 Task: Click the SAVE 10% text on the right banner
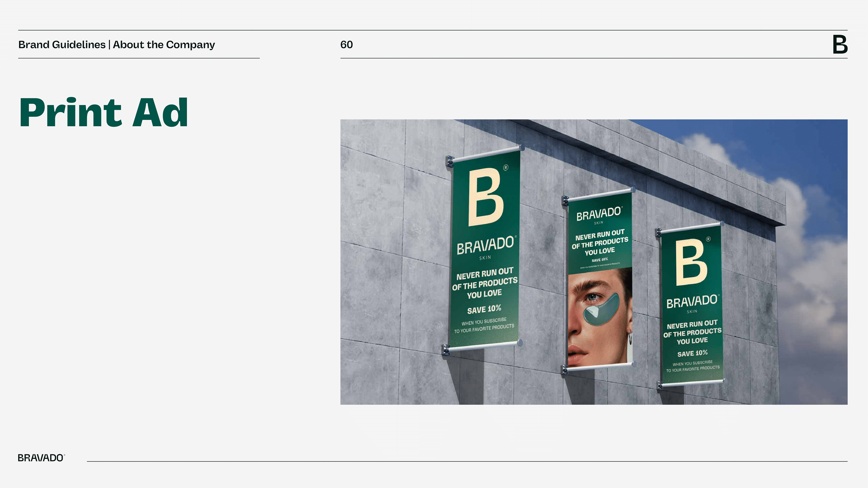coord(692,353)
